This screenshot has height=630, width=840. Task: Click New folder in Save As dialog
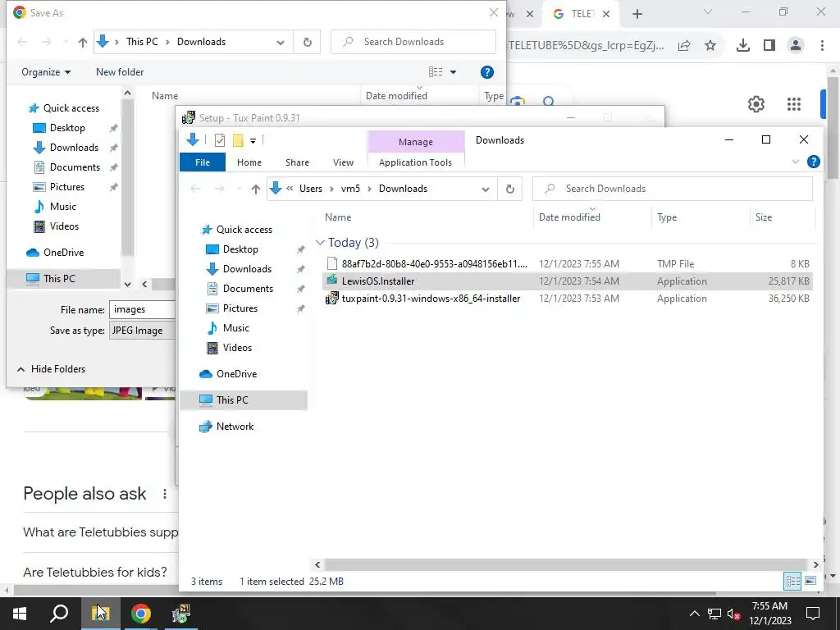pyautogui.click(x=120, y=72)
